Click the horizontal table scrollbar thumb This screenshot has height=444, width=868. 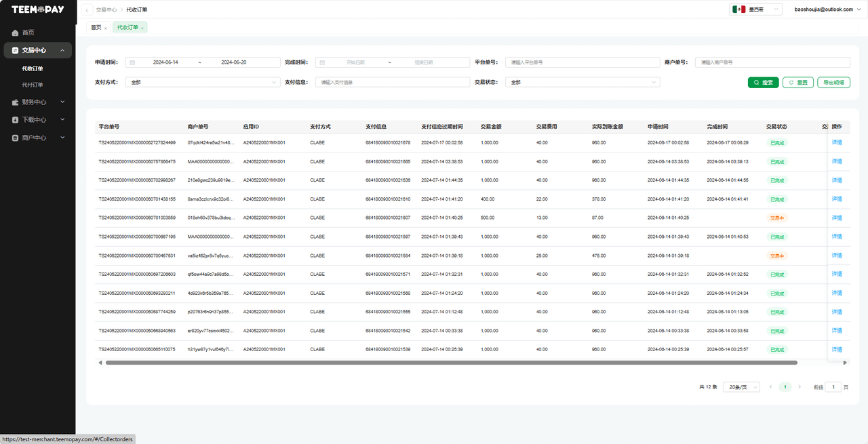452,363
